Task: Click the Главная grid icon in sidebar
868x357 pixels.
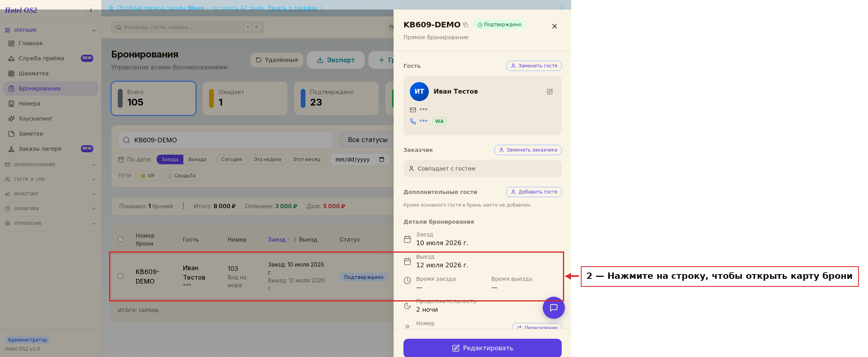Action: [12, 43]
